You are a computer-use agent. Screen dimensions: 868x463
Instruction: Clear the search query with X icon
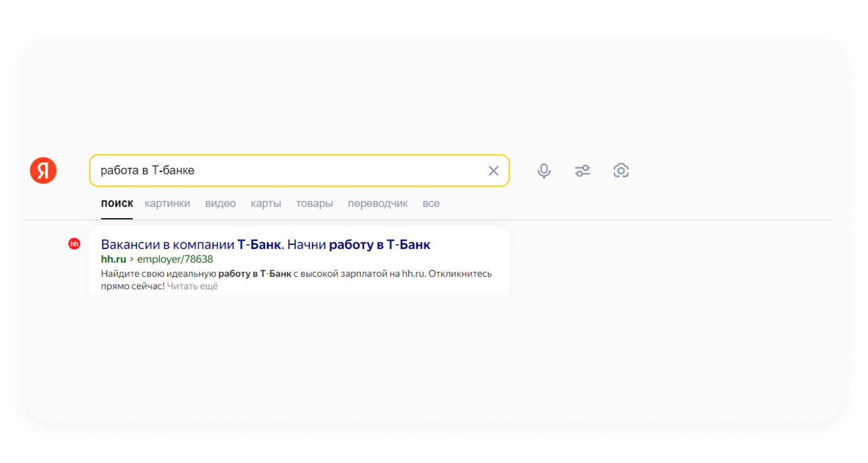(494, 171)
